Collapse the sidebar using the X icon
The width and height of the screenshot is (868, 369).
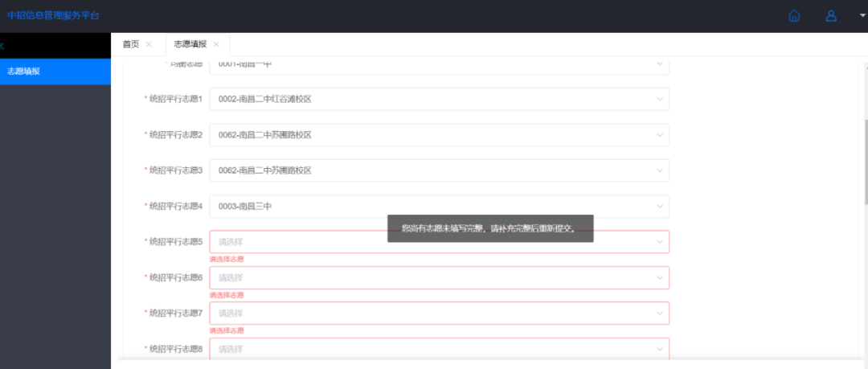(x=2, y=47)
